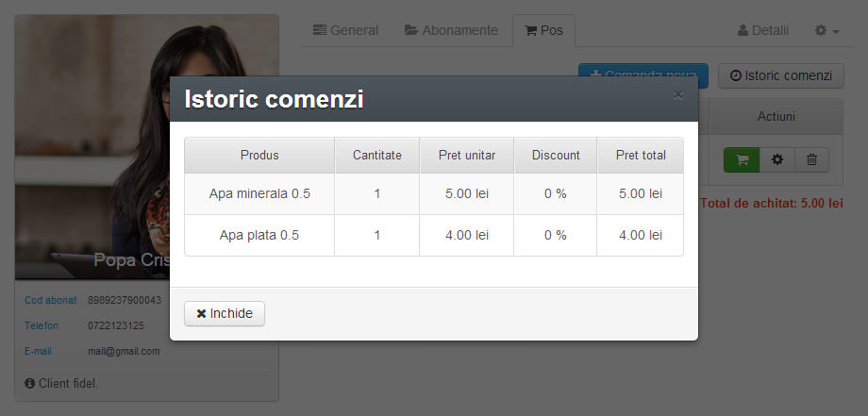Close the Istoric comenzi dialog with X
868x416 pixels.
coord(677,95)
